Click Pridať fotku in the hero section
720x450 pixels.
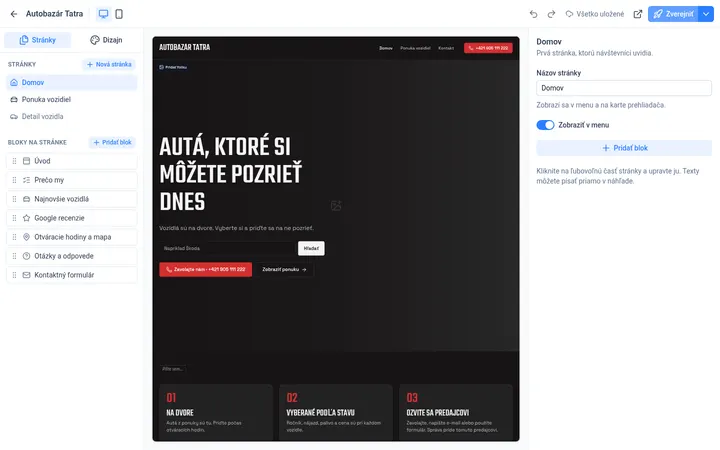pos(173,67)
